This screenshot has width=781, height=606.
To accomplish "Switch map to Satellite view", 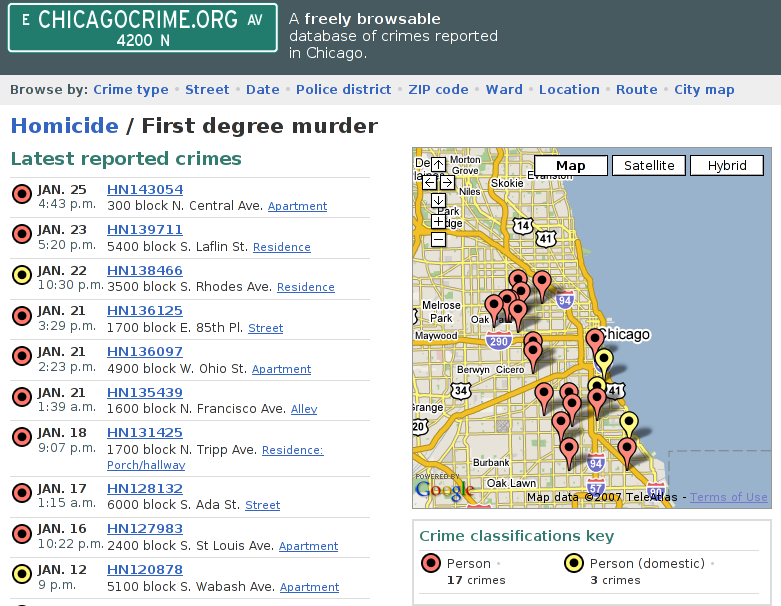I will pyautogui.click(x=649, y=165).
